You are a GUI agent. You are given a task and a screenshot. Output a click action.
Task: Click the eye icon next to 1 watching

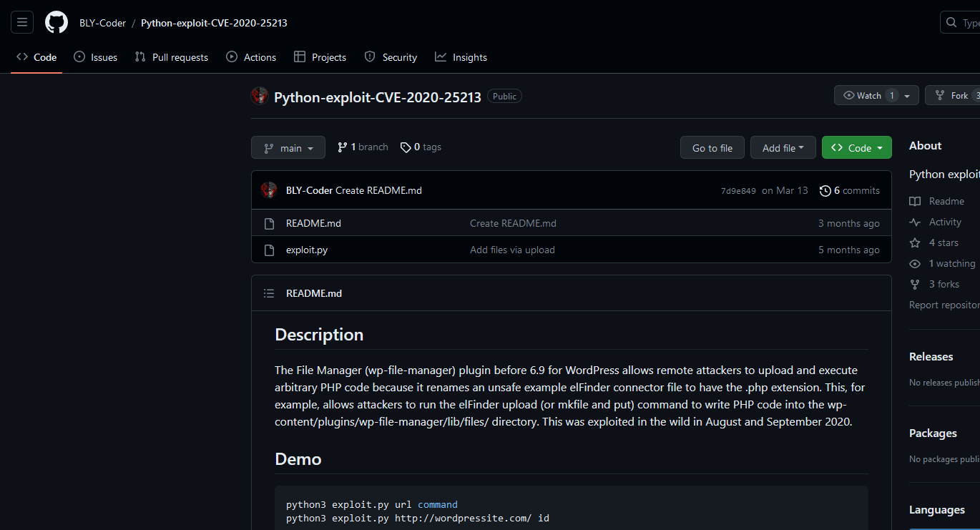click(915, 264)
